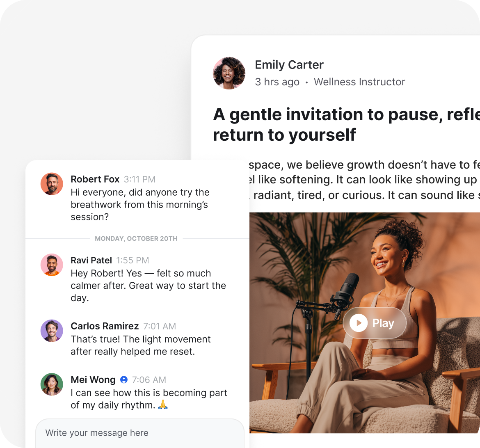
Task: Click the Monday, October 20th date divider
Action: [136, 238]
